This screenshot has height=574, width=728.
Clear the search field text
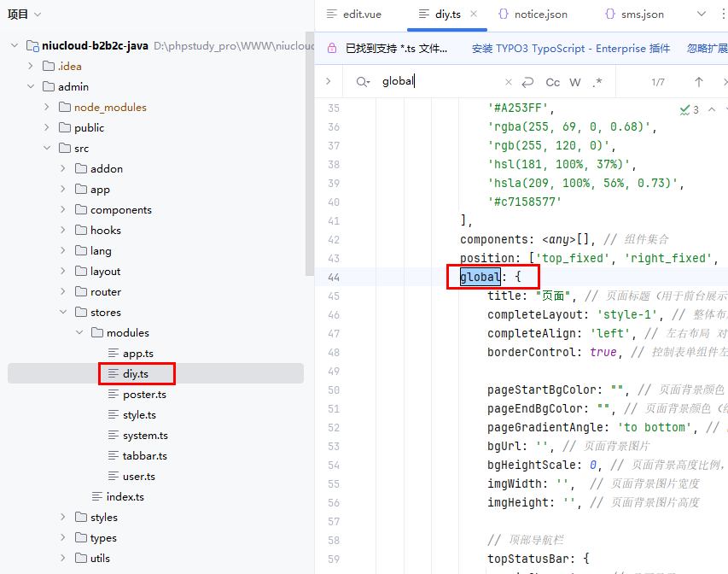(509, 82)
